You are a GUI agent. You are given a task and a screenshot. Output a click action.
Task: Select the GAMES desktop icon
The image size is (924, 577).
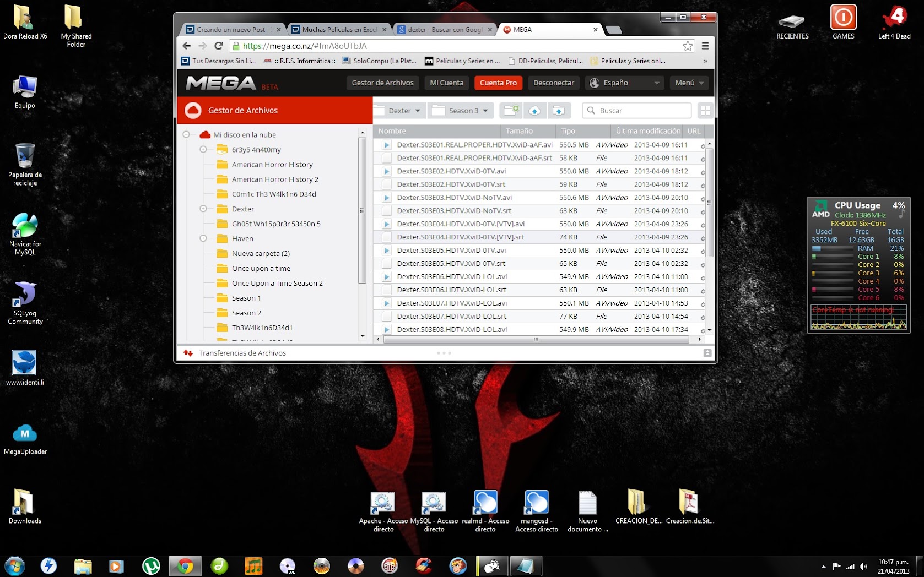(844, 22)
